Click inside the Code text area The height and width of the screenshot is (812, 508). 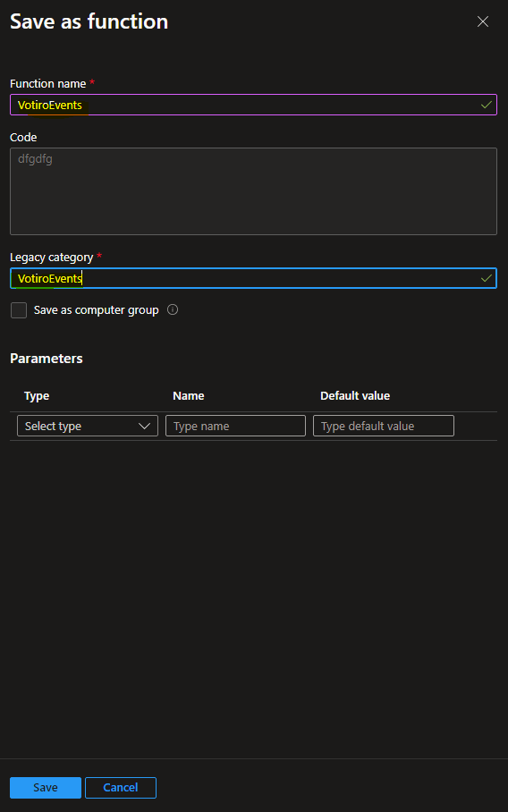253,191
